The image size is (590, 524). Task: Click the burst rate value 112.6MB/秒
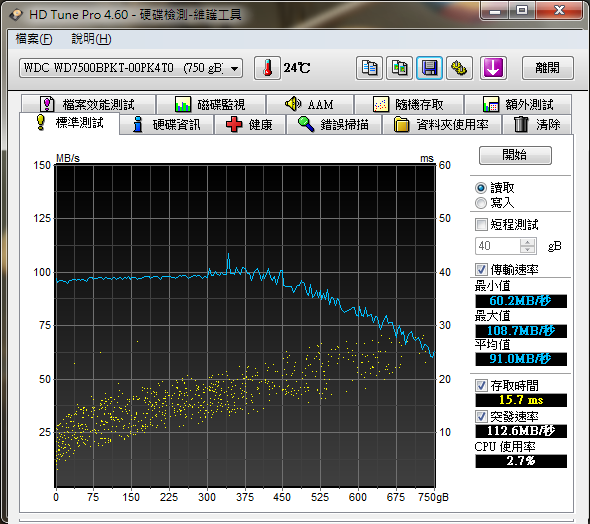pyautogui.click(x=521, y=431)
